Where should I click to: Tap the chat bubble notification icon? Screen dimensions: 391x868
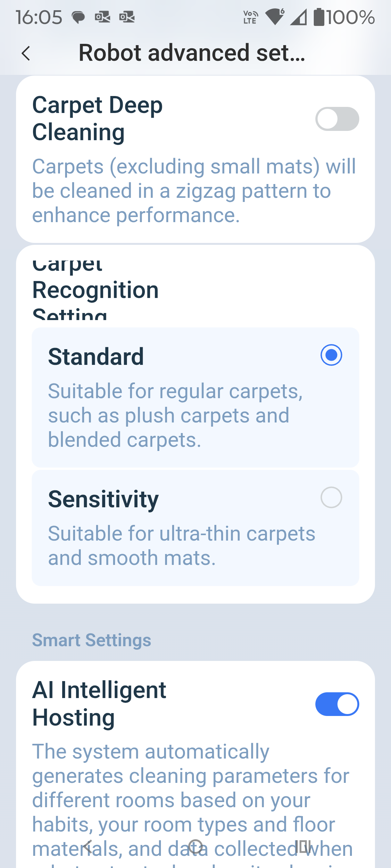tap(78, 17)
